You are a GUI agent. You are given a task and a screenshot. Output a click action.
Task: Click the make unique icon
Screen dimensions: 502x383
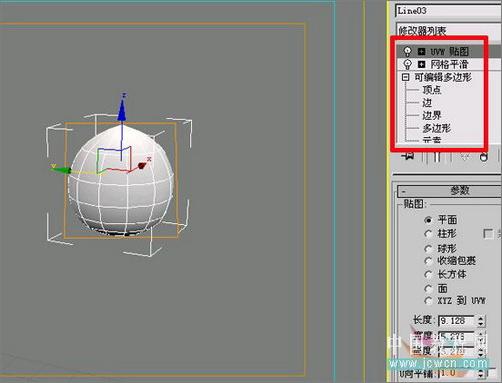[x=465, y=156]
